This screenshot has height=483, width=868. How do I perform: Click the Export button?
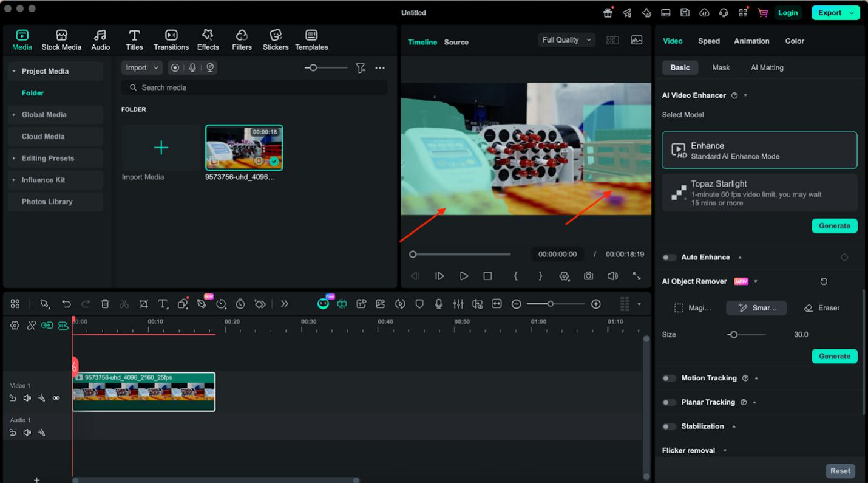pyautogui.click(x=829, y=13)
